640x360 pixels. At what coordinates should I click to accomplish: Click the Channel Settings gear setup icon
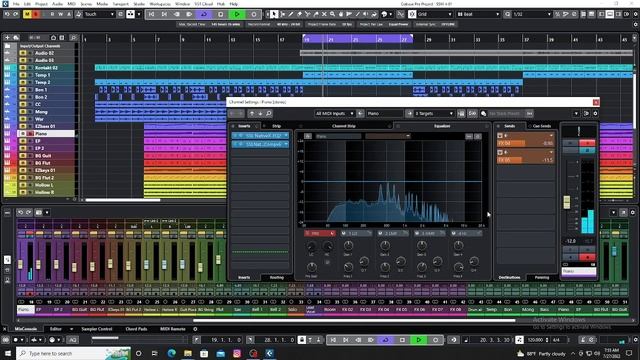tap(595, 113)
